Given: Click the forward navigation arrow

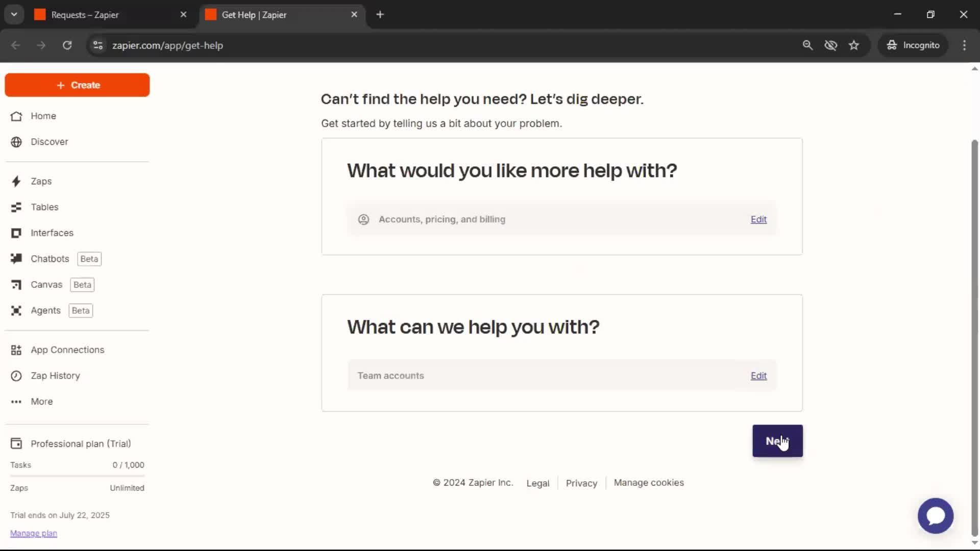Looking at the screenshot, I should pyautogui.click(x=41, y=45).
